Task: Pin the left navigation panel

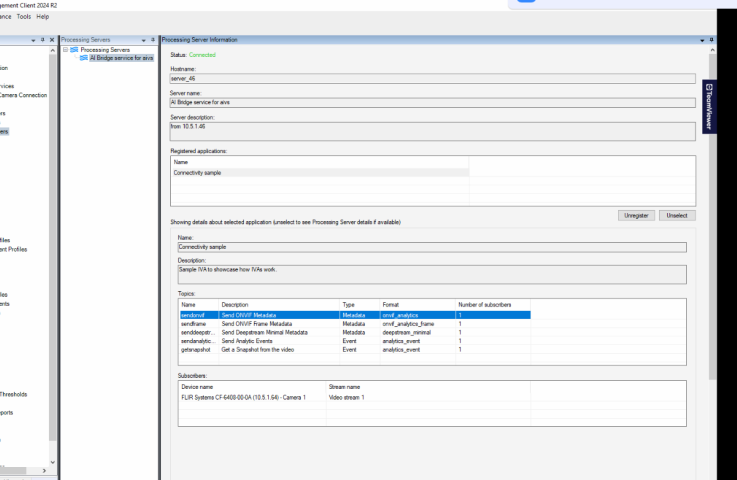Action: pyautogui.click(x=43, y=40)
